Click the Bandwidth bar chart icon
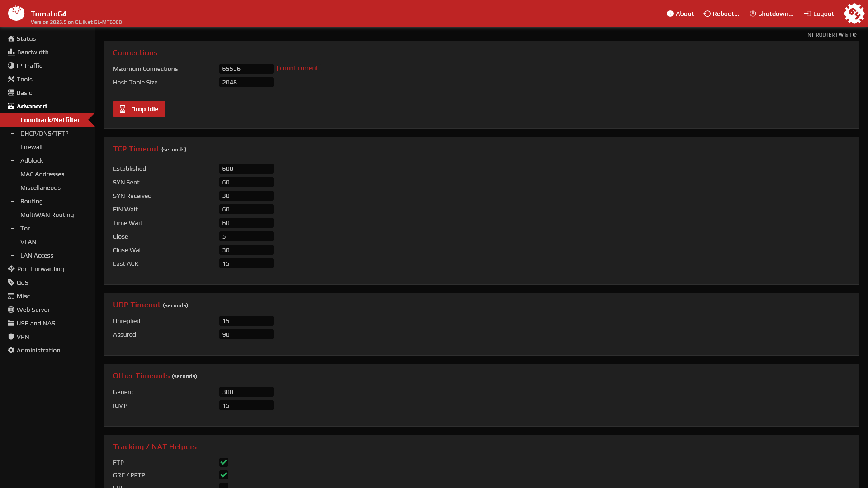The image size is (868, 488). pyautogui.click(x=11, y=52)
